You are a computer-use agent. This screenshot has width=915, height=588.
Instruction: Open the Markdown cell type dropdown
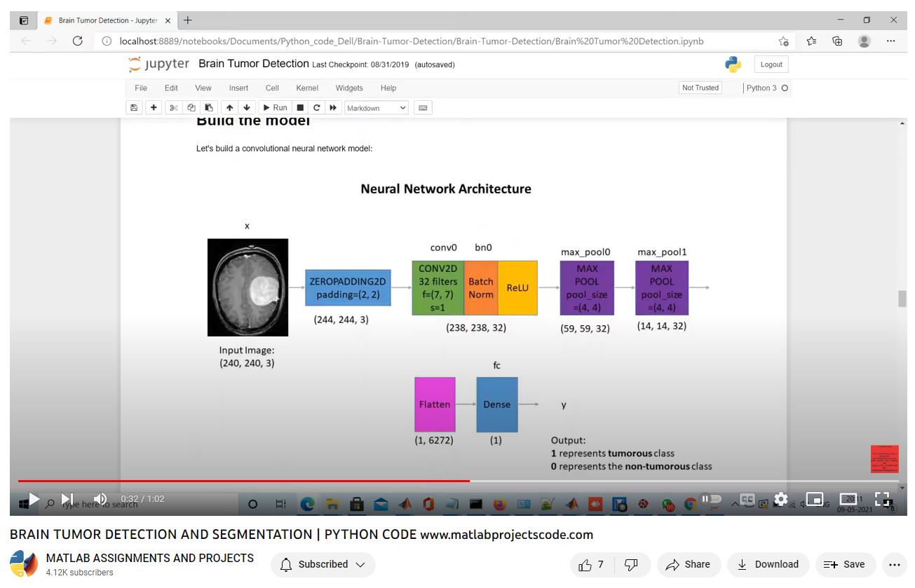click(x=377, y=108)
